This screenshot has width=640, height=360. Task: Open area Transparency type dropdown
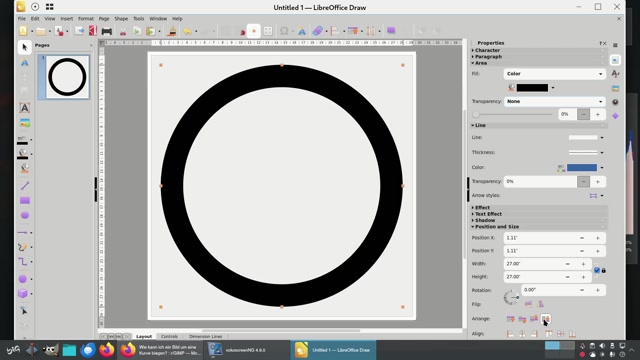click(555, 101)
